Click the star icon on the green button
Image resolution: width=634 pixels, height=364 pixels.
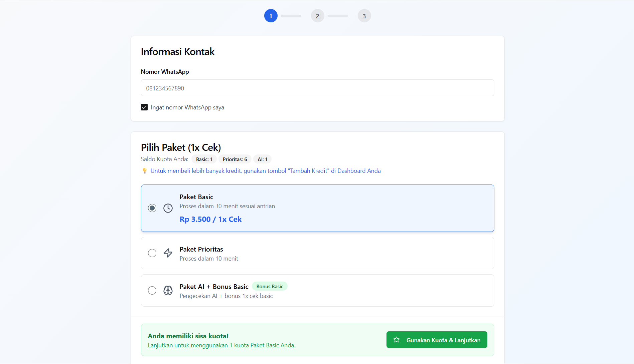point(397,340)
